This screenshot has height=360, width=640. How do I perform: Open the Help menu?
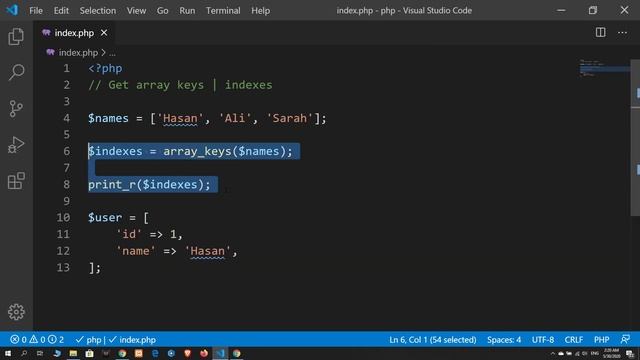pos(260,11)
